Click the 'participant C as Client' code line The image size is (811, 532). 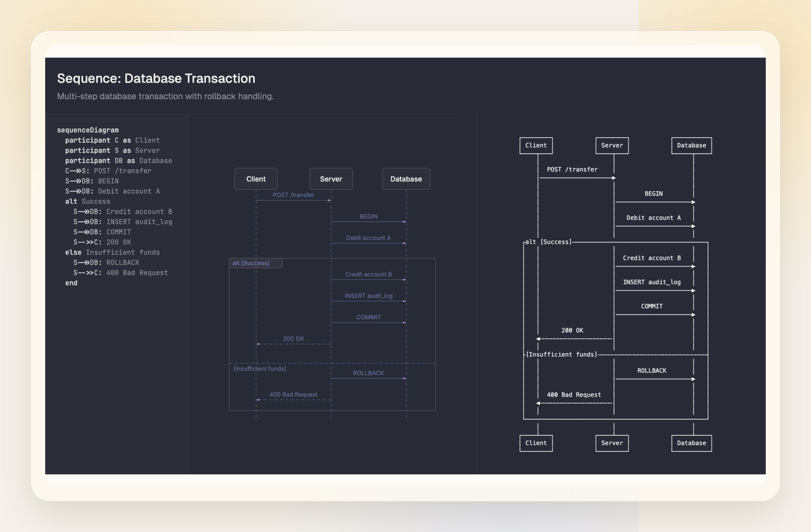pyautogui.click(x=112, y=140)
